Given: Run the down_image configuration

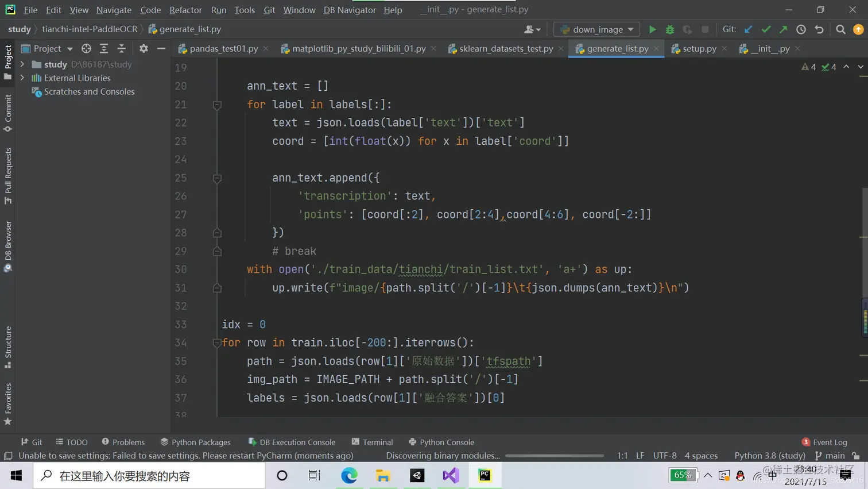Looking at the screenshot, I should tap(652, 29).
